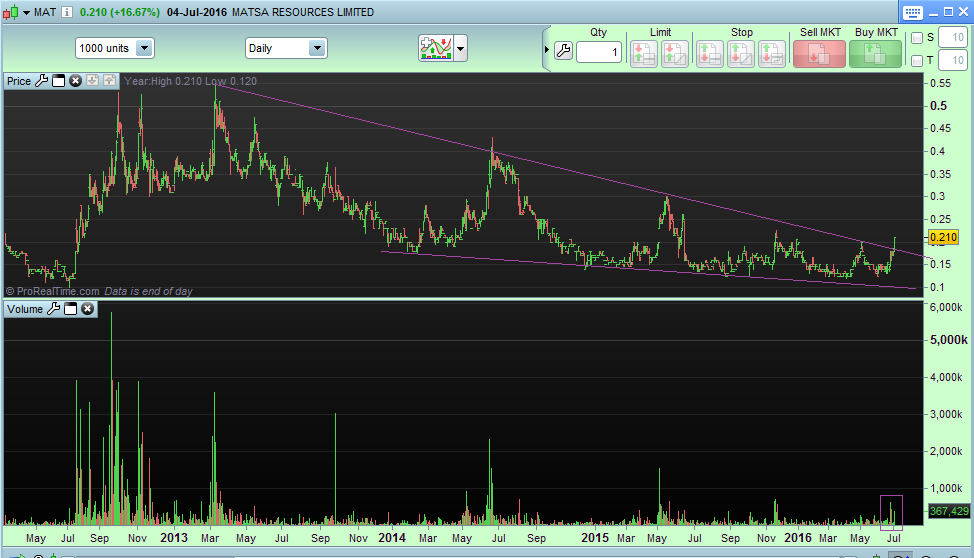
Task: Click the Year:High 0.210 Low 0.120 text
Action: [190, 81]
